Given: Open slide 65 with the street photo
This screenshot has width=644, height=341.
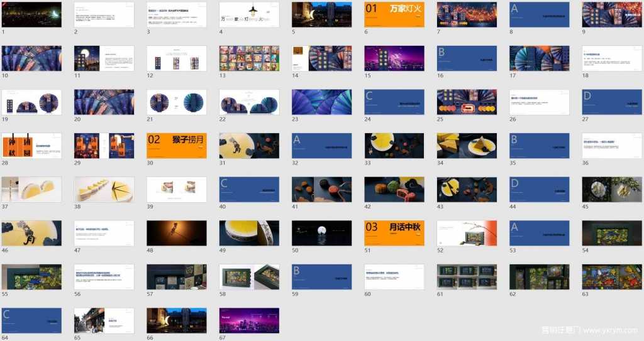Looking at the screenshot, I should coord(104,320).
